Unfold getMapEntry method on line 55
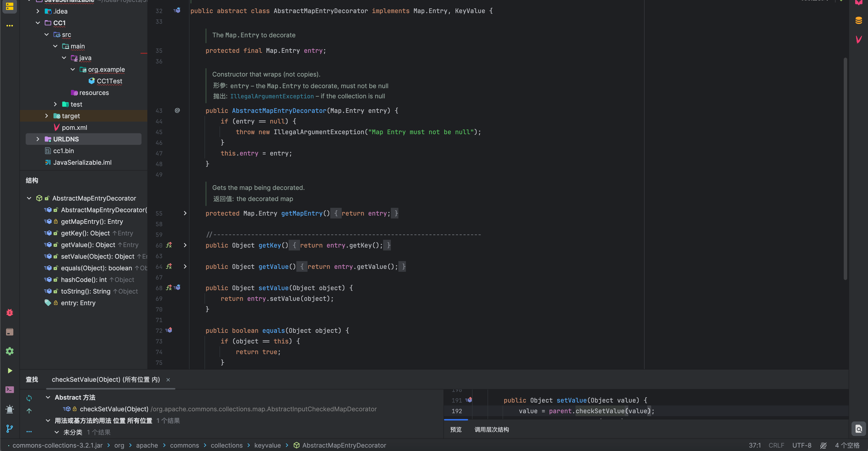 click(185, 213)
